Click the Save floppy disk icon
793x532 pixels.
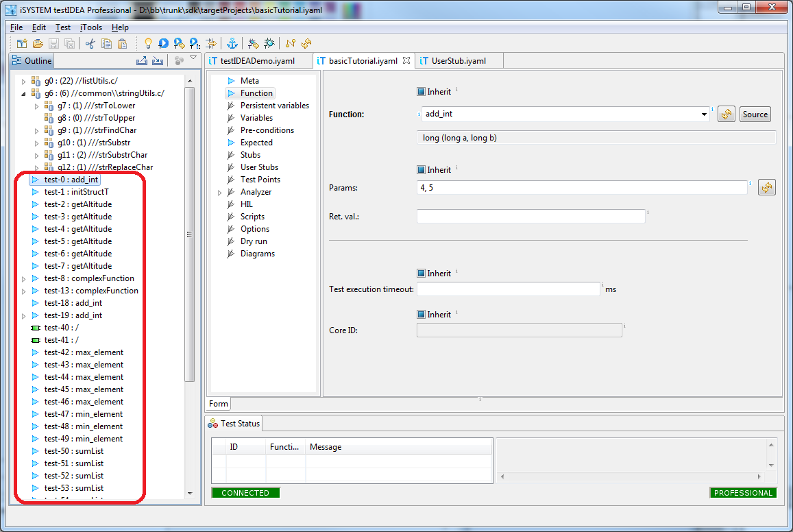coord(53,43)
